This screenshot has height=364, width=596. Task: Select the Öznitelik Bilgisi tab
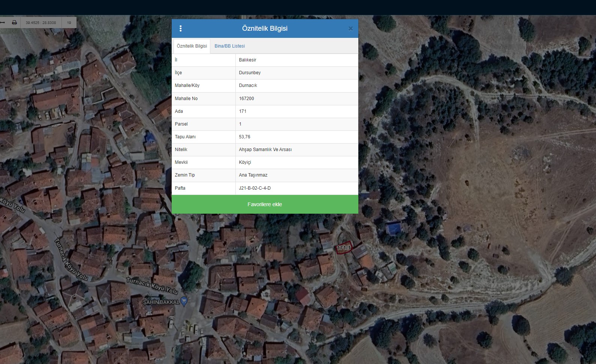[x=192, y=46]
